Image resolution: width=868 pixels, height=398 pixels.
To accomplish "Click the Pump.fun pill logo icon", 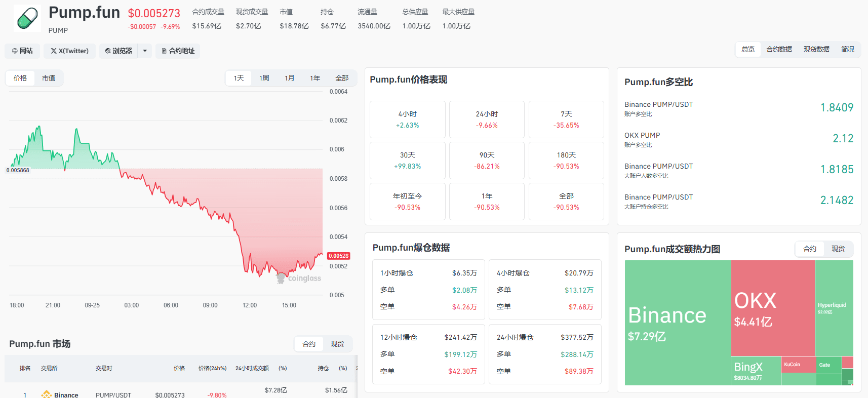I will click(x=27, y=18).
